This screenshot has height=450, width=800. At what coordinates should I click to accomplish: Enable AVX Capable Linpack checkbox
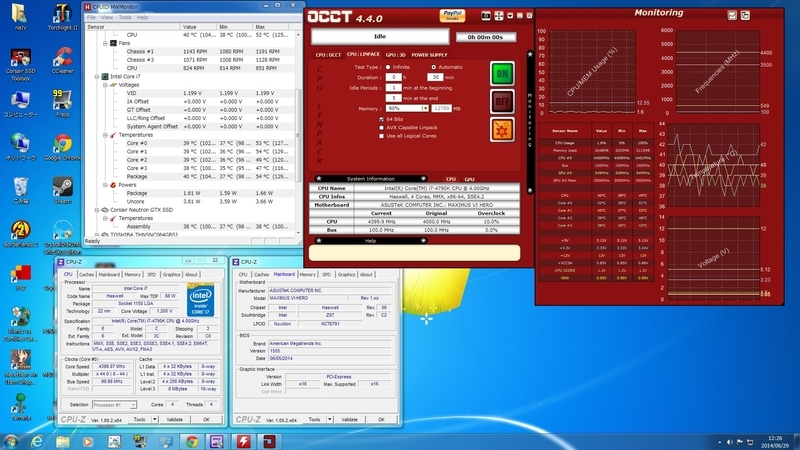(x=381, y=128)
